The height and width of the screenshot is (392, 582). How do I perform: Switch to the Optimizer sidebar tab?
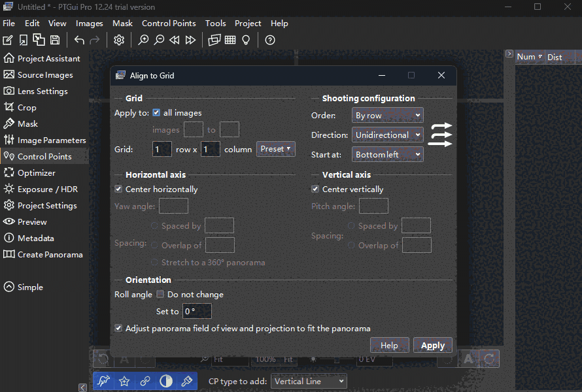coord(37,173)
